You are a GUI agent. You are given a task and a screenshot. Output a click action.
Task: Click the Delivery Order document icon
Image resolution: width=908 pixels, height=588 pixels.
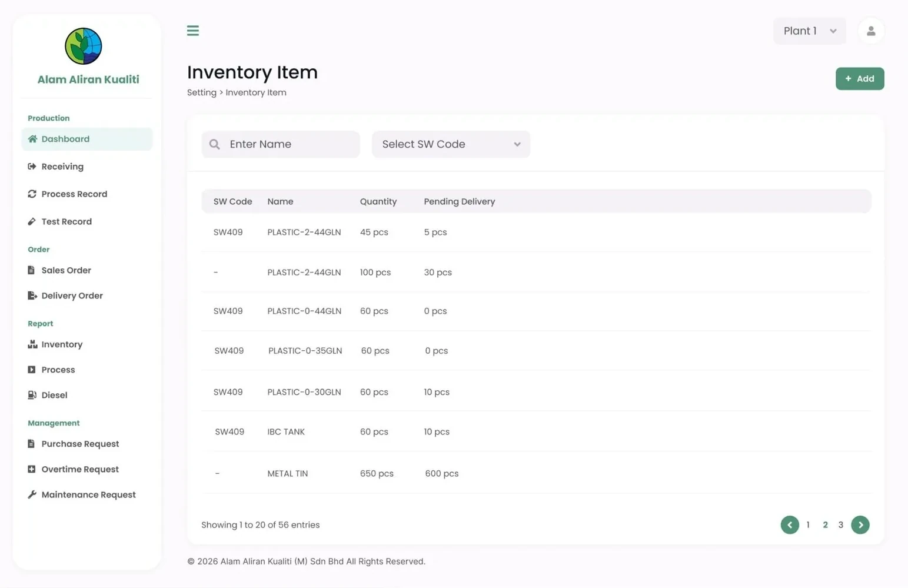(32, 295)
